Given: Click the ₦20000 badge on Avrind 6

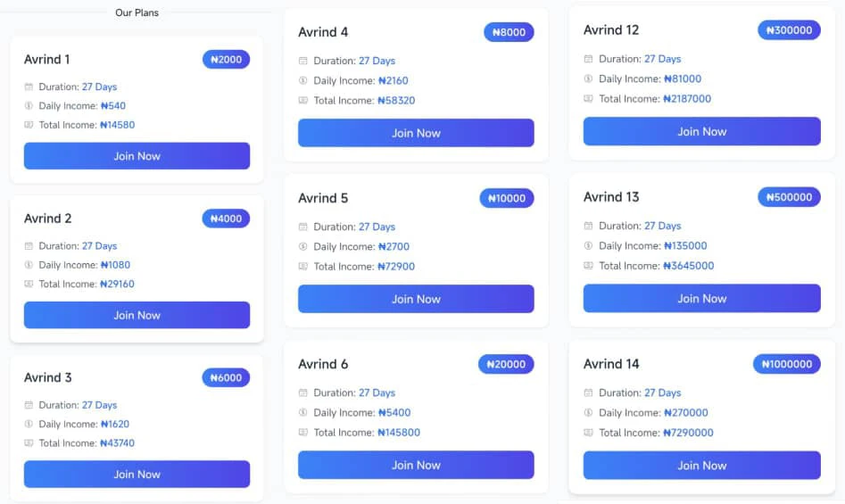Looking at the screenshot, I should (x=506, y=364).
